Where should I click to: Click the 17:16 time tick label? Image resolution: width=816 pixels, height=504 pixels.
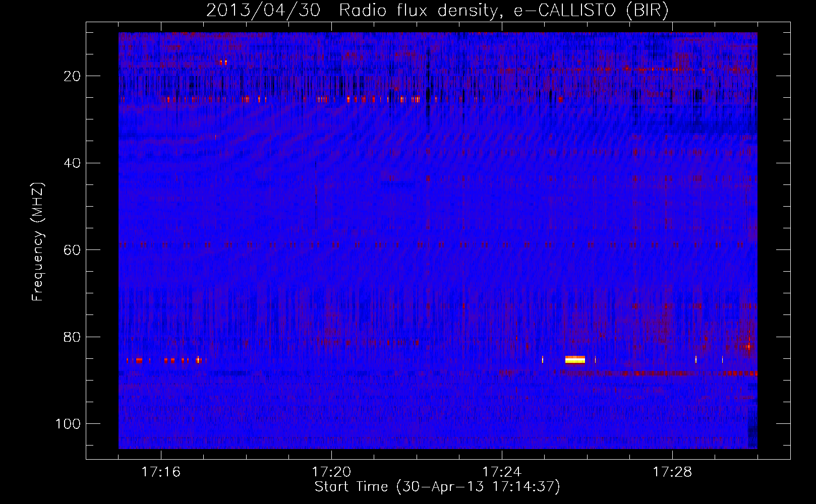(x=161, y=472)
